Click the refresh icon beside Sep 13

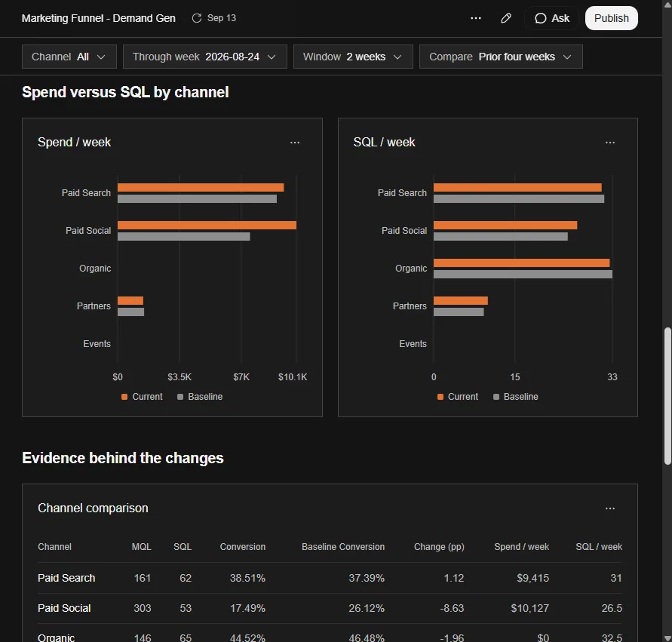point(197,18)
